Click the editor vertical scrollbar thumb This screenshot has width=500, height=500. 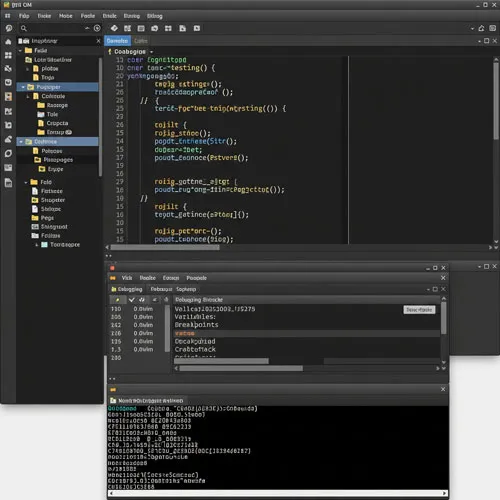tap(496, 101)
